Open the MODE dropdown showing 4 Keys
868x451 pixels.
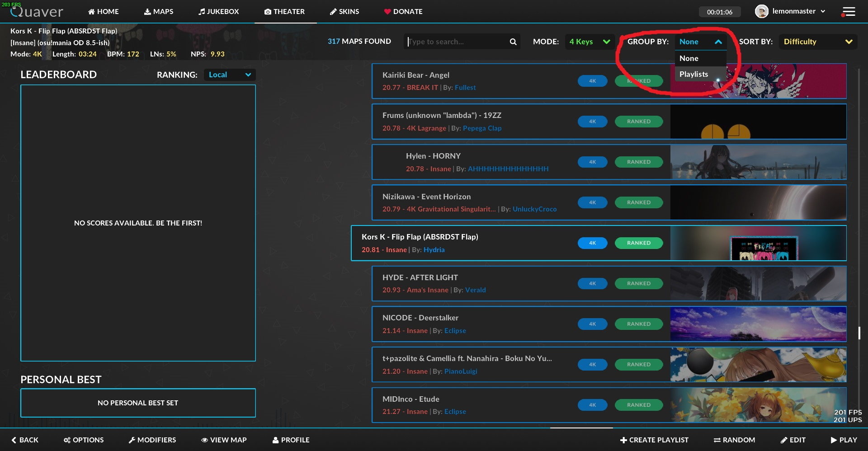(590, 42)
